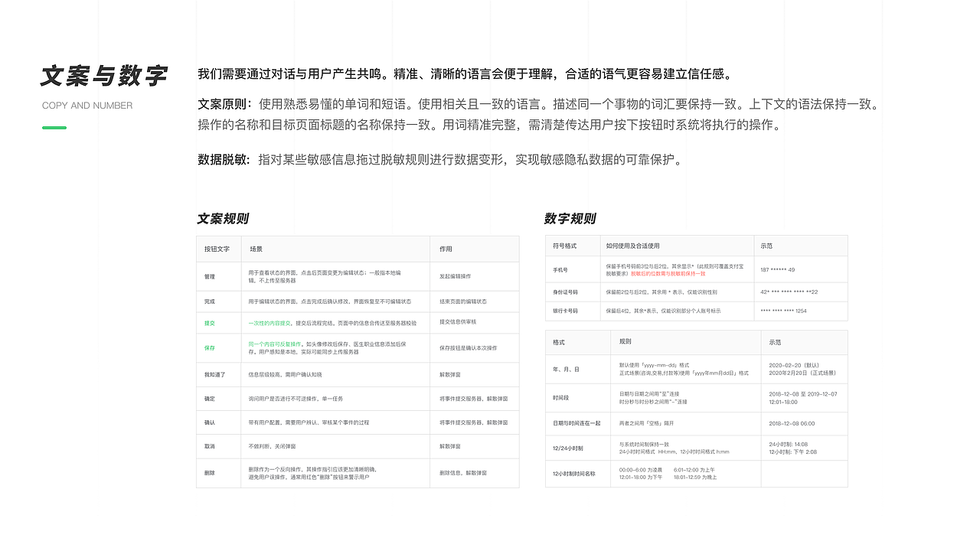Click the green '保存' cell

[210, 348]
